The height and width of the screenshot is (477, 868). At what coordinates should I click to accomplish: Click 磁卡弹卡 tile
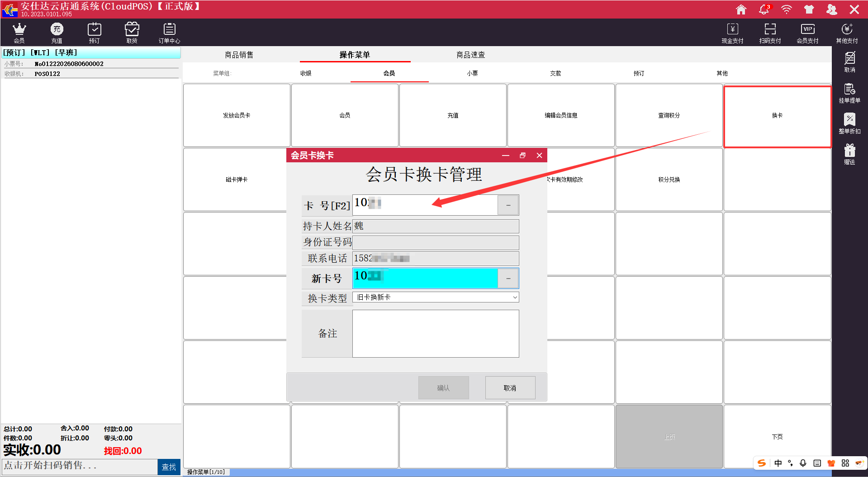tap(235, 179)
